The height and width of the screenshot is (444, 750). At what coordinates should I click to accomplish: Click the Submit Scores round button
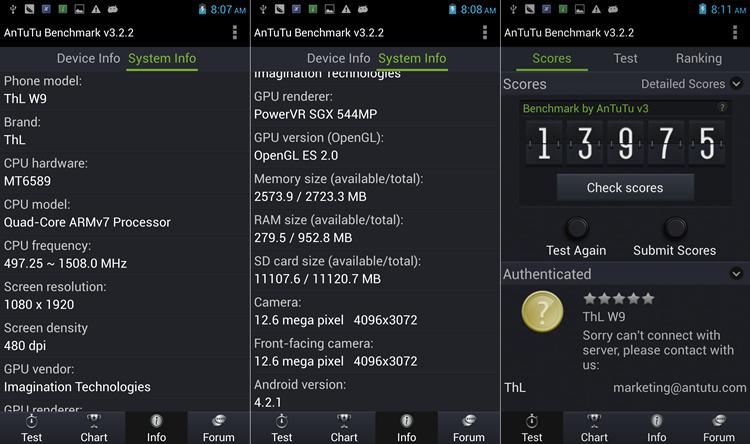tap(675, 228)
